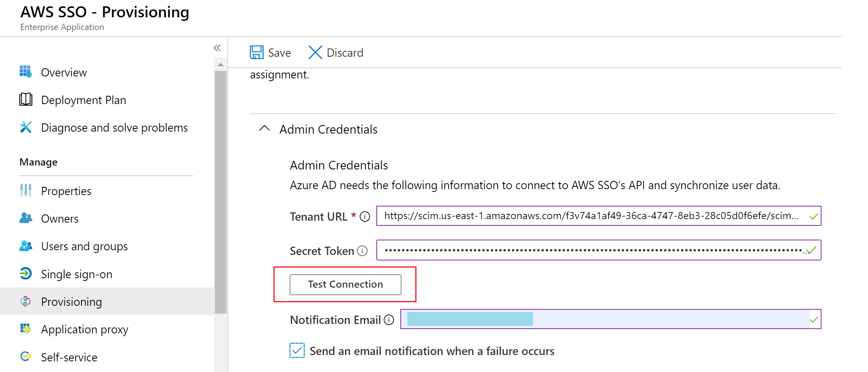This screenshot has width=868, height=372.
Task: Click the Deployment Plan book icon
Action: pyautogui.click(x=26, y=99)
